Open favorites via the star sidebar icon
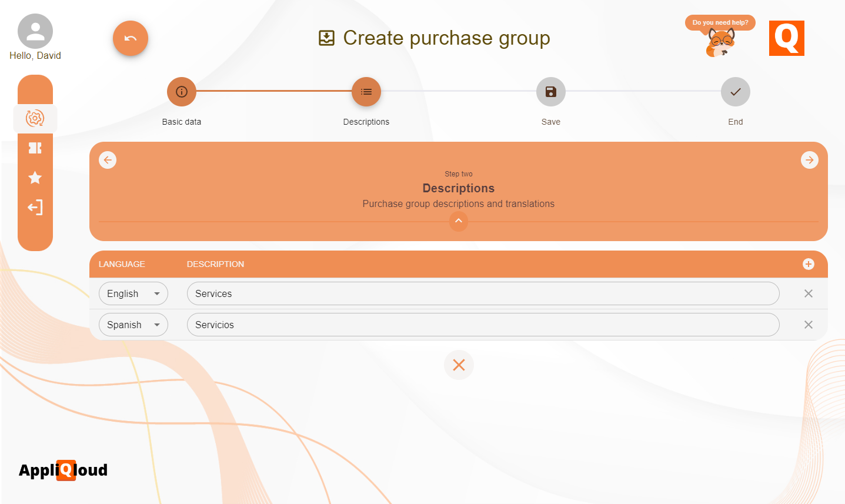The image size is (845, 504). [x=35, y=178]
